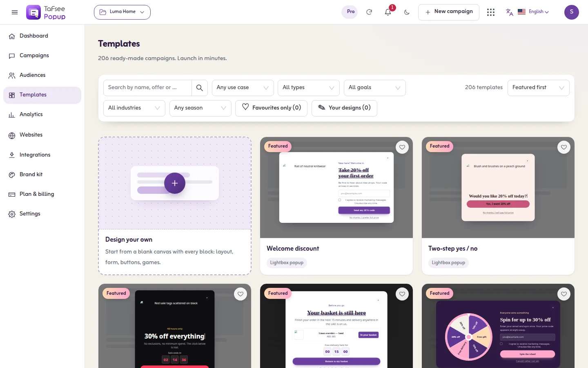The image size is (588, 368).
Task: Open the Luma Home workspace dropdown
Action: tap(122, 12)
